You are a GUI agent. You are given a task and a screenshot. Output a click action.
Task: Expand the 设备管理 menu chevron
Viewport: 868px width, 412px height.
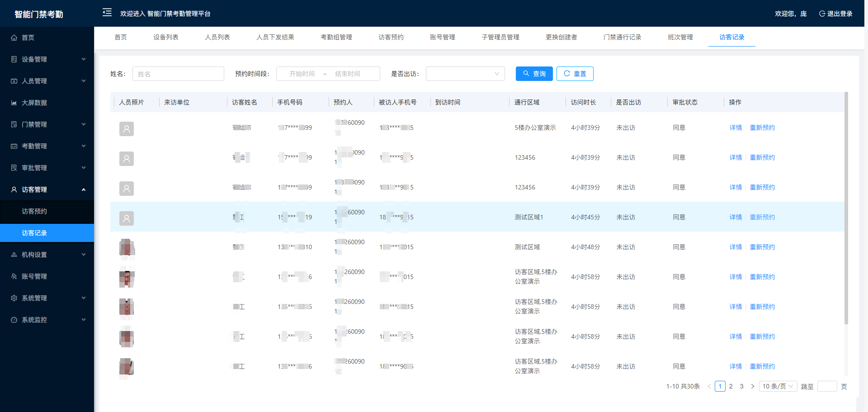84,59
